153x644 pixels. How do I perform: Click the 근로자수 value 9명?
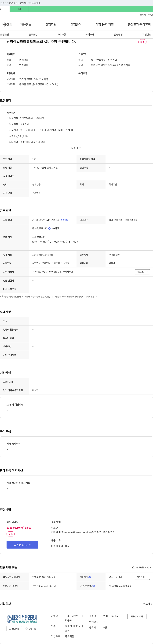[x=105, y=627]
